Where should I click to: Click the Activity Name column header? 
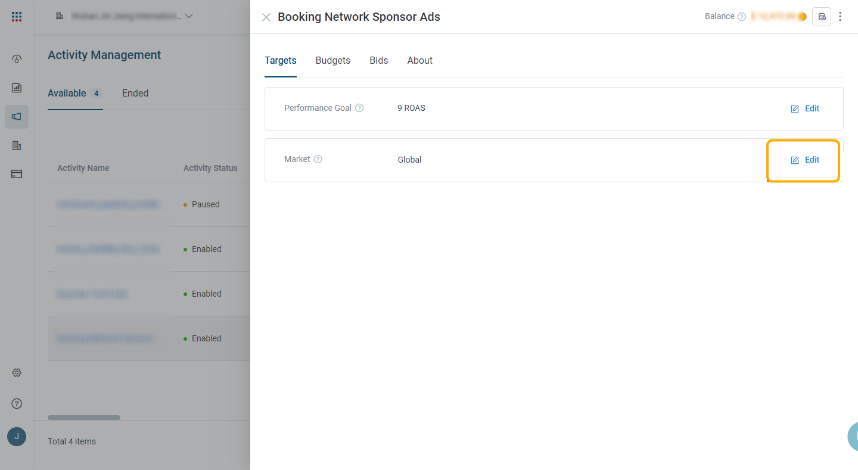tap(83, 168)
